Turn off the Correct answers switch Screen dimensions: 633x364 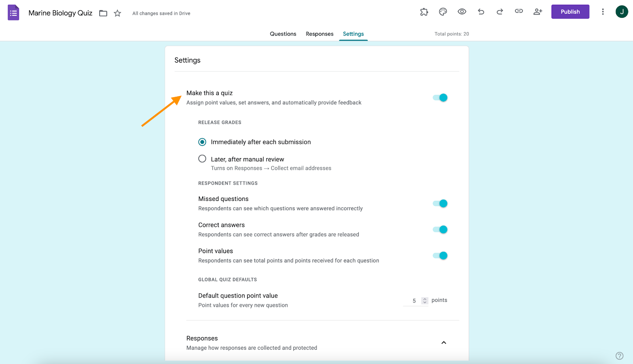pyautogui.click(x=440, y=230)
